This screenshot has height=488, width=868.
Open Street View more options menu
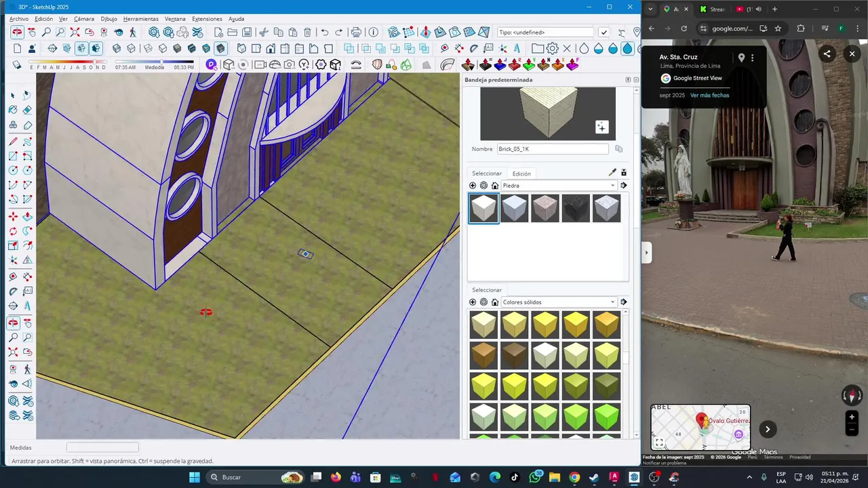pos(752,58)
